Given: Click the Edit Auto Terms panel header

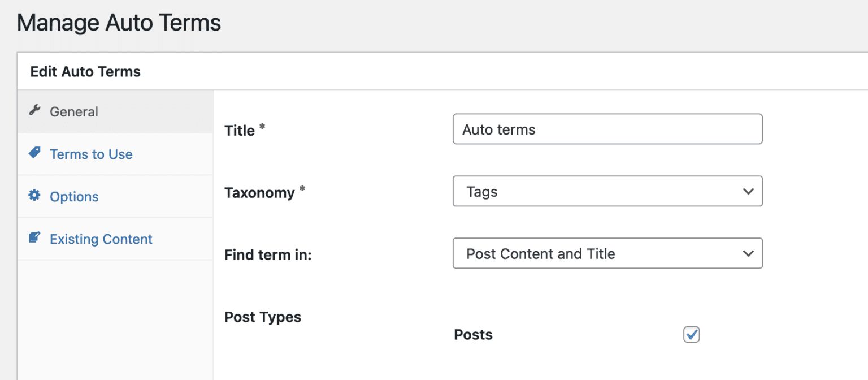Looking at the screenshot, I should (85, 72).
